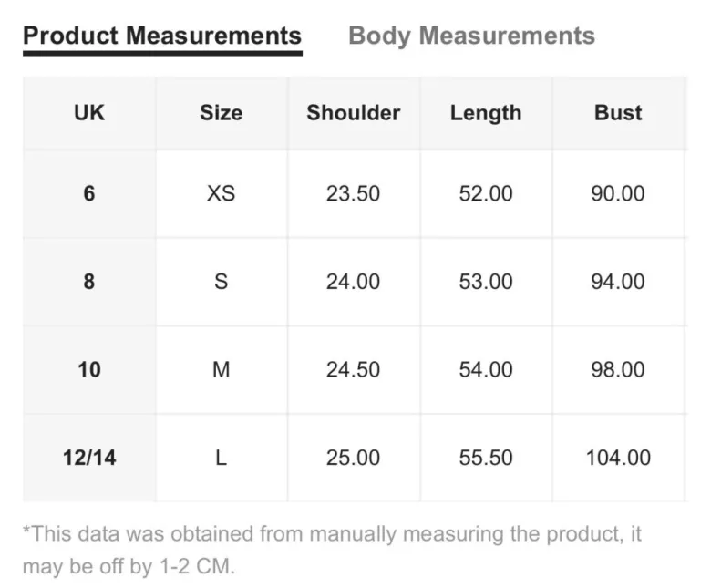Click the 104.00 bust value
The width and height of the screenshot is (711, 588).
click(x=618, y=457)
